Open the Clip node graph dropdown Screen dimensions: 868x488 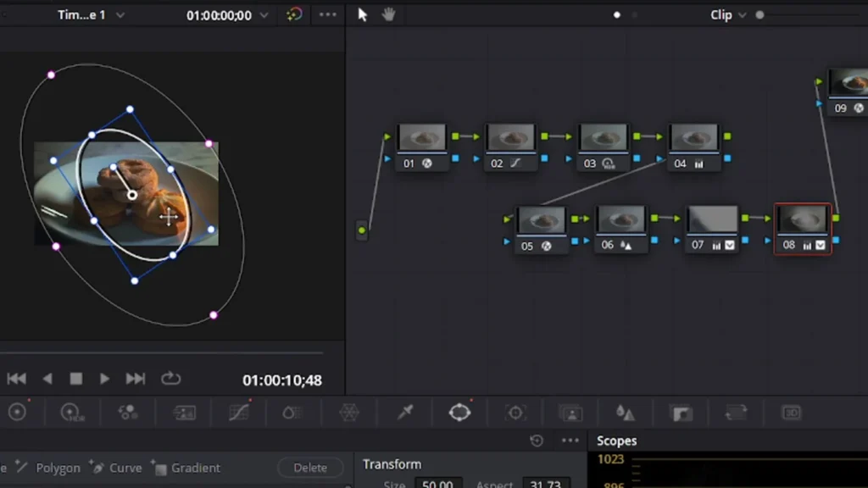(728, 15)
